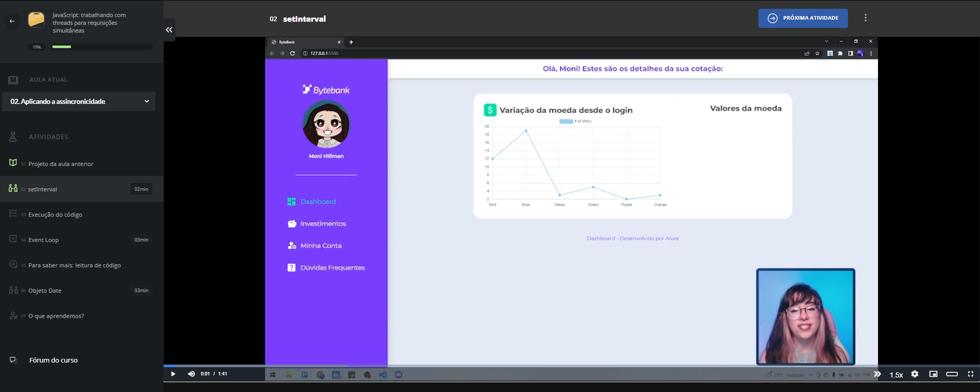Image resolution: width=980 pixels, height=392 pixels.
Task: Enter fullscreen mode
Action: coord(970,374)
